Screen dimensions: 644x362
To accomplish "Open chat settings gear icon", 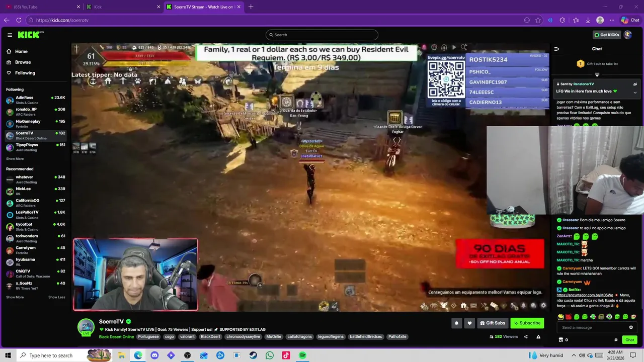I will [616, 340].
